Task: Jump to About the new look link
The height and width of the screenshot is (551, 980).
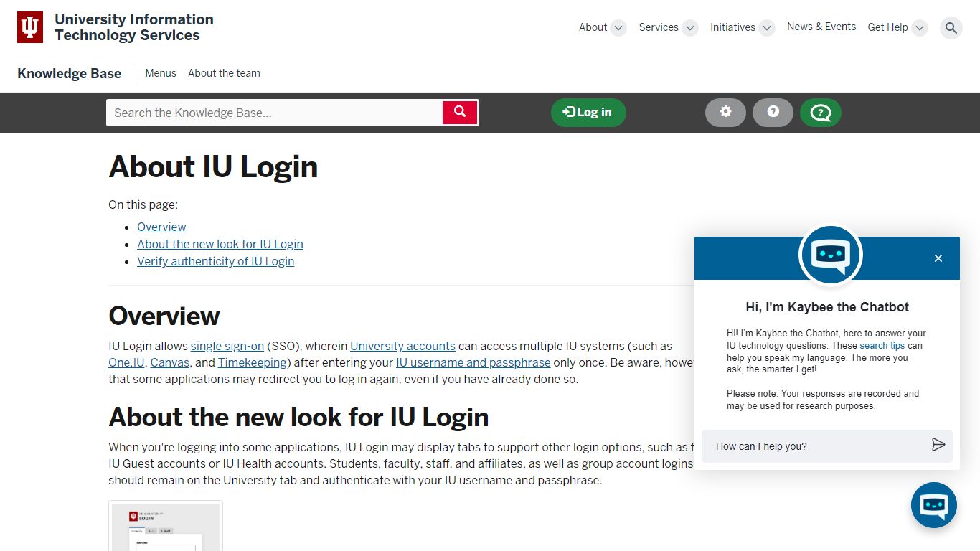Action: click(x=220, y=244)
